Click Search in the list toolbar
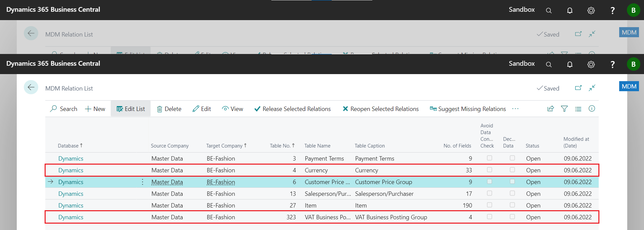This screenshot has height=230, width=644. [64, 109]
